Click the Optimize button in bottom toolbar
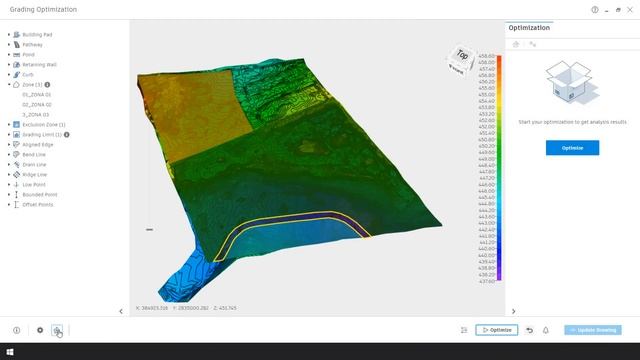Viewport: 640px width, 360px height. (x=497, y=330)
